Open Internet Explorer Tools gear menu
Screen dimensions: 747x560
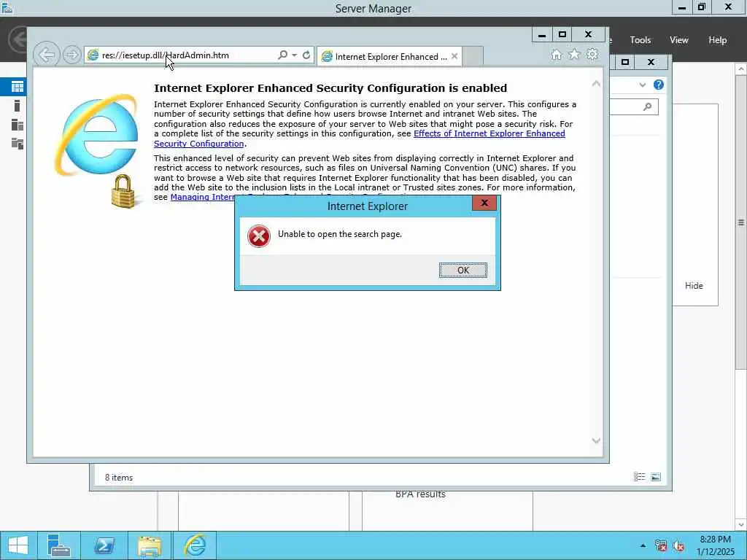[x=592, y=54]
